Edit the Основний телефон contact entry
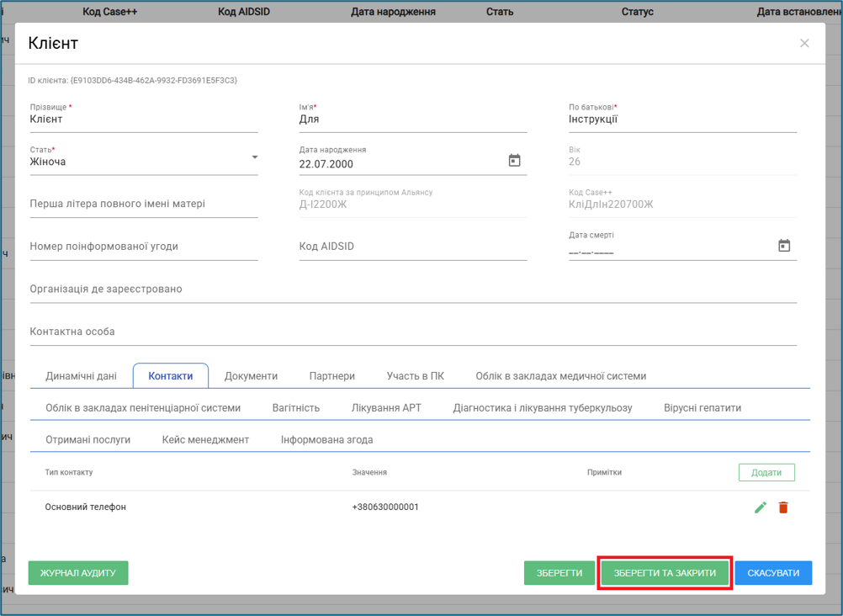The image size is (843, 616). pyautogui.click(x=761, y=507)
